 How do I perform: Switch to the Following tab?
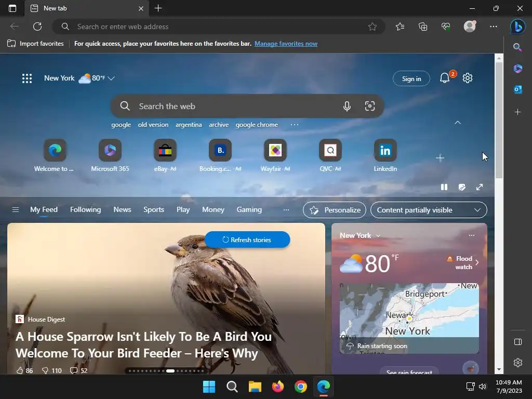pos(86,210)
